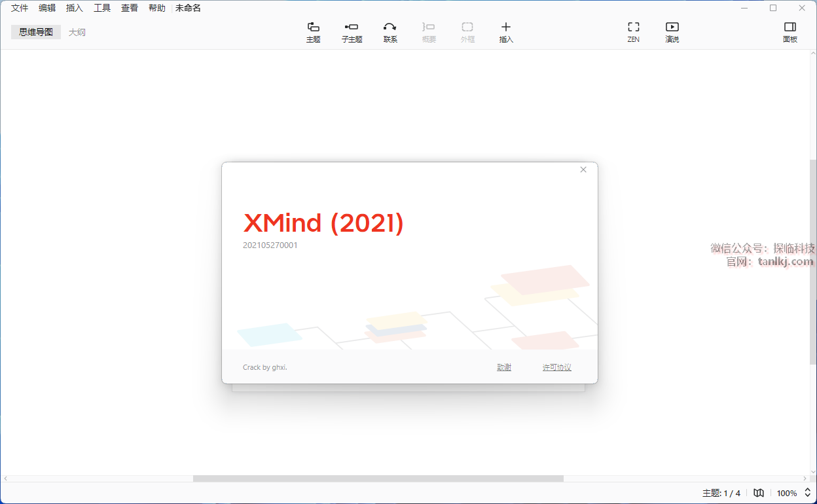The height and width of the screenshot is (504, 817).
Task: Open the 编辑 (Edit) menu
Action: coord(47,9)
